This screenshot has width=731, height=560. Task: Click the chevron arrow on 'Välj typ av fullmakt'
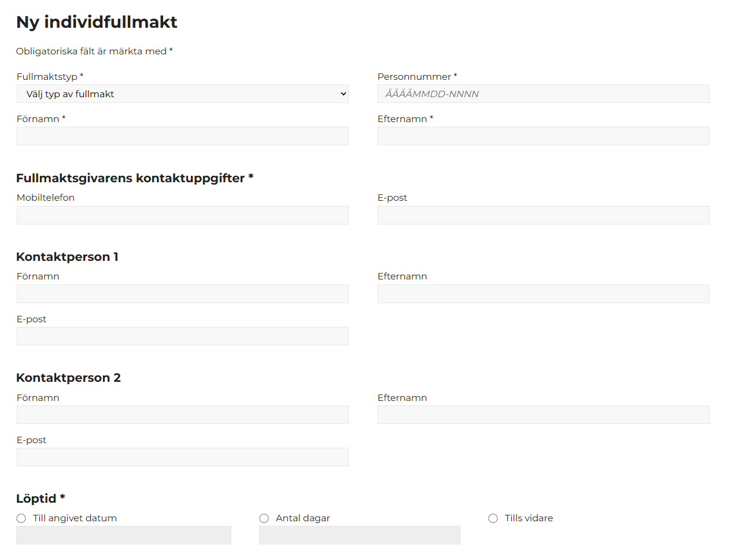tap(343, 94)
